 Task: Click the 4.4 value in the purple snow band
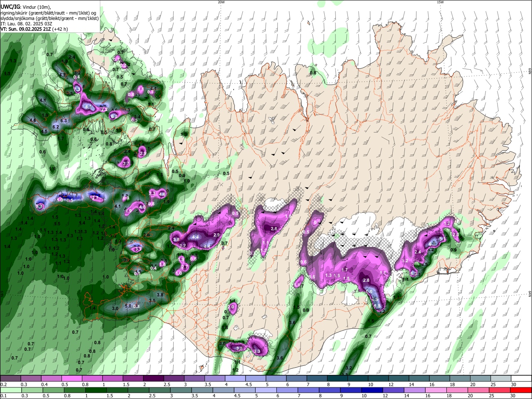click(195, 237)
